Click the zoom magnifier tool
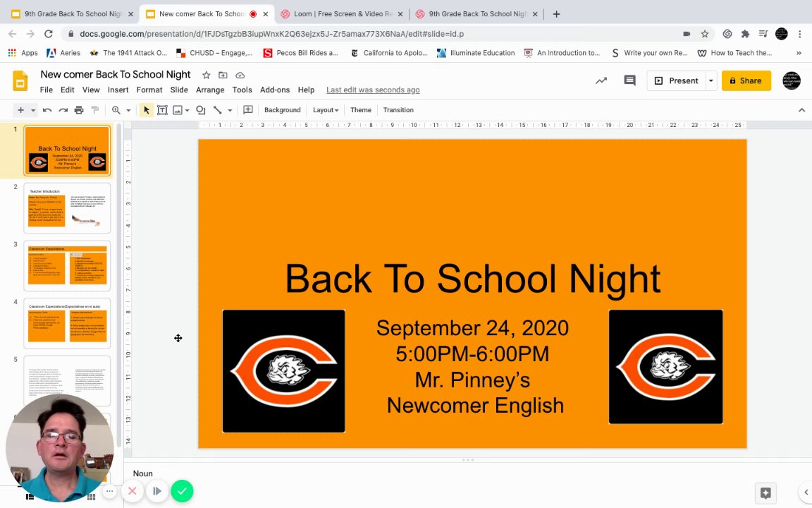 [116, 110]
